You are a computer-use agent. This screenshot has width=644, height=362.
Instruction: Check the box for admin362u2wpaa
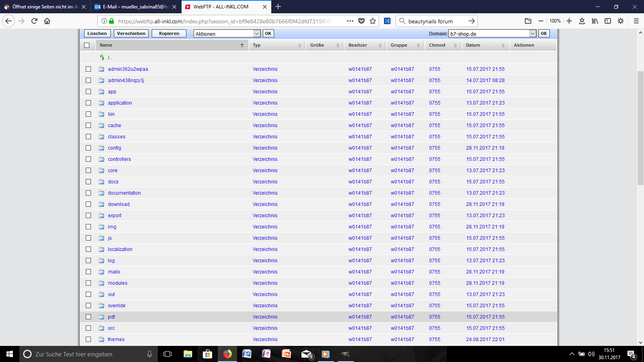click(89, 69)
